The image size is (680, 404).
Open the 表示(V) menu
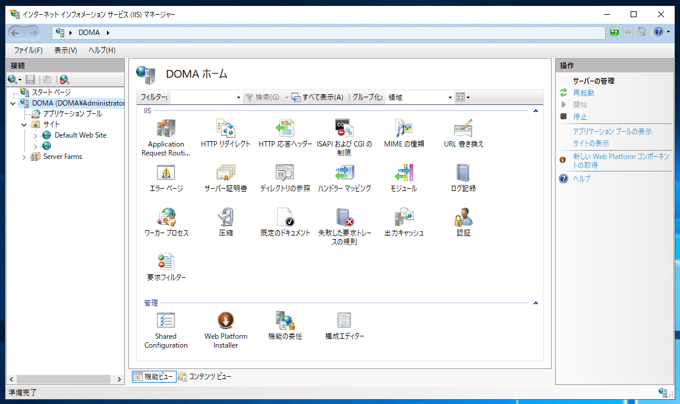(x=65, y=50)
